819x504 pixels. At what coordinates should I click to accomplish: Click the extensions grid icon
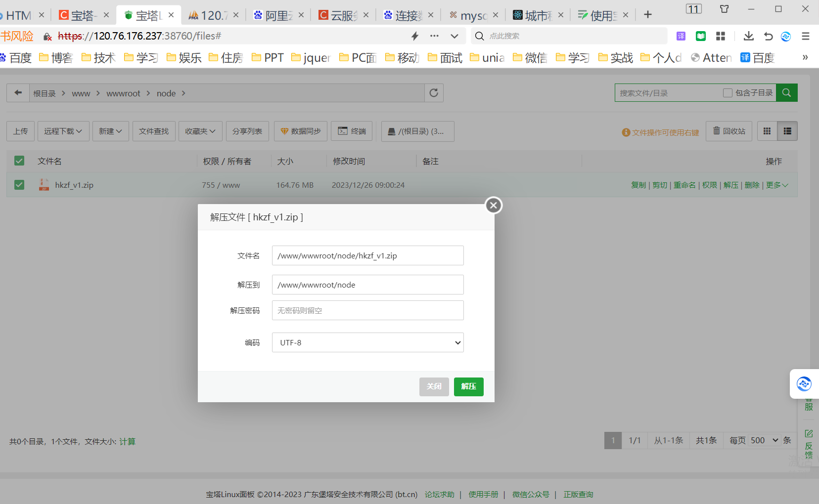tap(721, 36)
